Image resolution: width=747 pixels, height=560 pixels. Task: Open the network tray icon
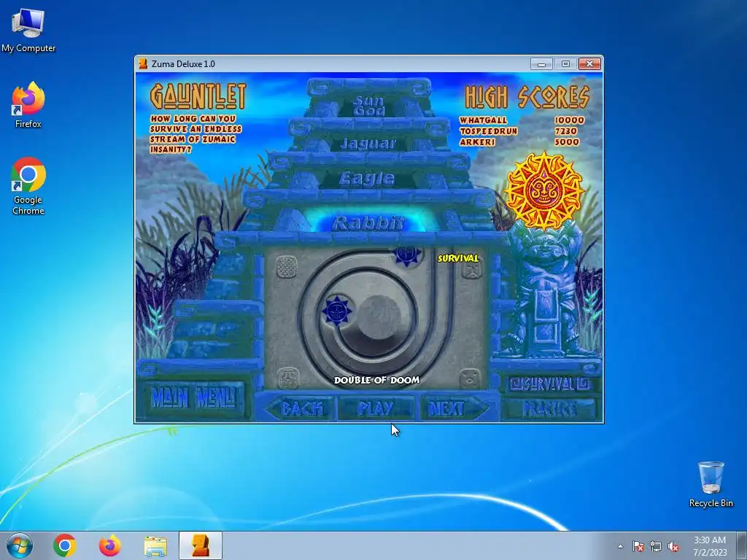click(x=656, y=546)
